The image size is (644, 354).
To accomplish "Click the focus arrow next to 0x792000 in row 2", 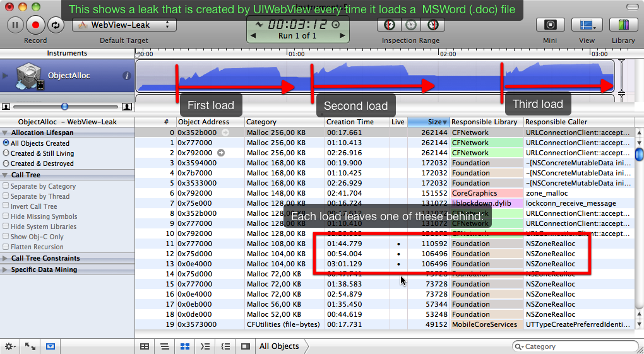I will (x=221, y=153).
